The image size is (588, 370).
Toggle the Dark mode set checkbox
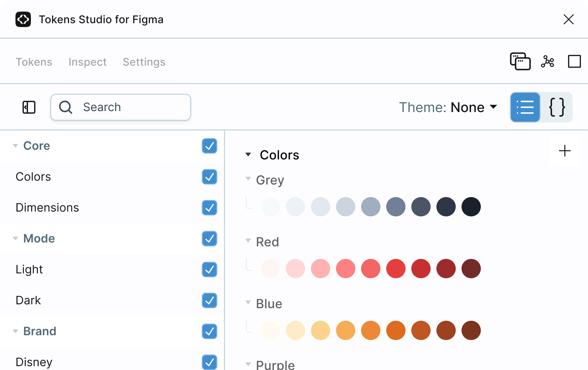tap(210, 300)
